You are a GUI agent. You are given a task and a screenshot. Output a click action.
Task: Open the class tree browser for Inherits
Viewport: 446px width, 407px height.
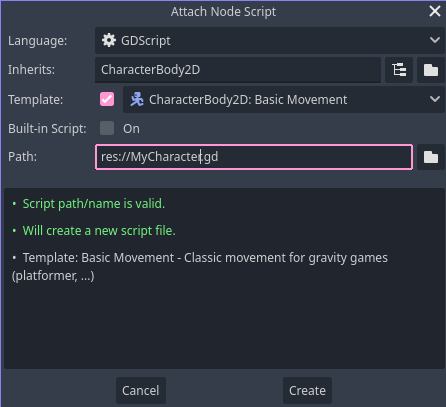[399, 70]
